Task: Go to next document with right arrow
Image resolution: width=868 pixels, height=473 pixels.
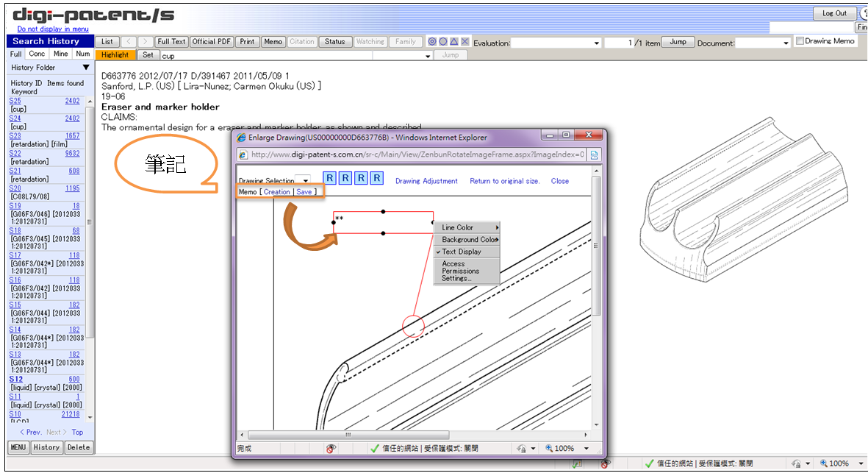Action: coord(146,41)
